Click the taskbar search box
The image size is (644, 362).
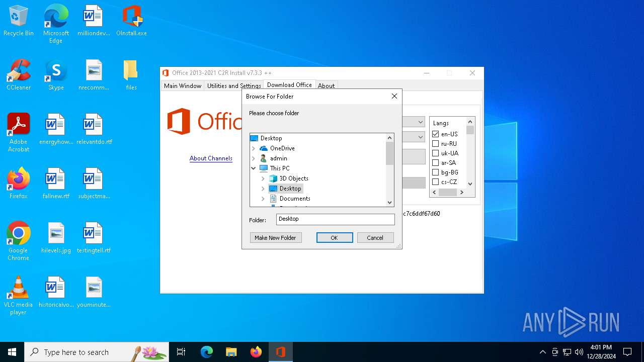[x=97, y=352]
